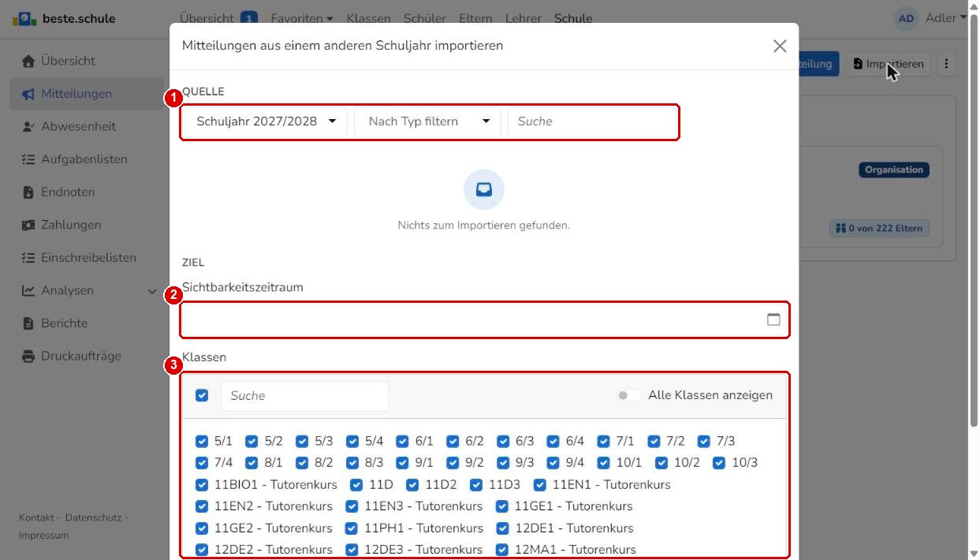Click the Klassen search input field

coord(304,396)
